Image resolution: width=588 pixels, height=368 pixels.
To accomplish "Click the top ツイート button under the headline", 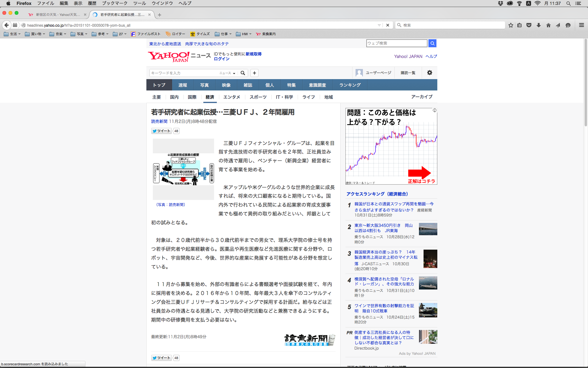I will (x=161, y=131).
